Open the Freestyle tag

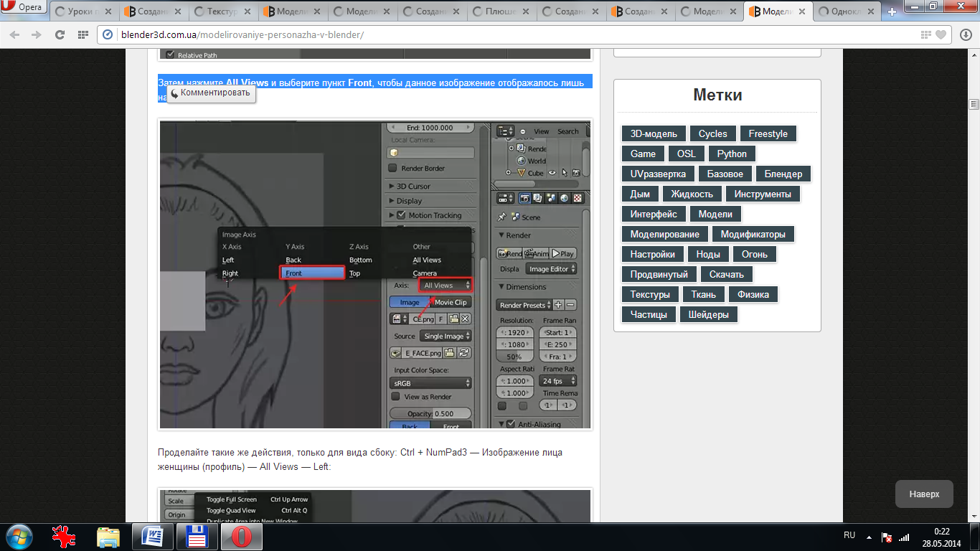click(x=768, y=133)
